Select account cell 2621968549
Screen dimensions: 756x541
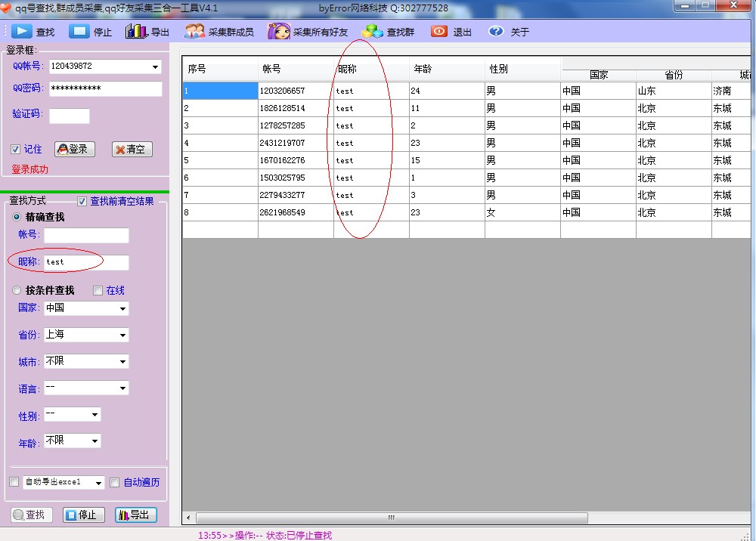(296, 212)
